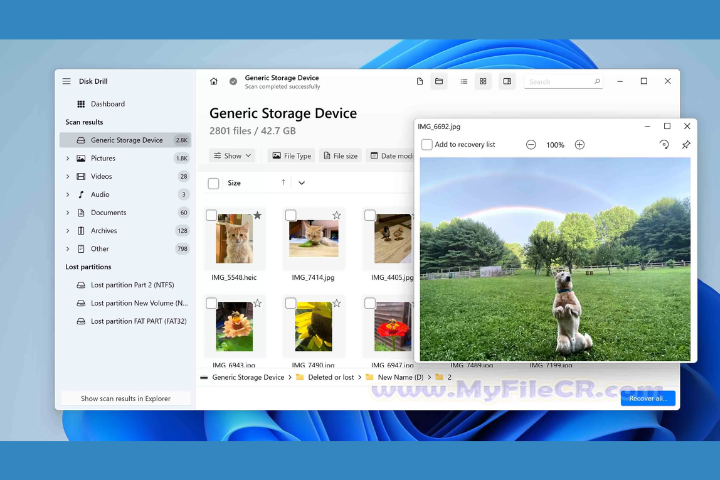This screenshot has height=480, width=720.
Task: Open the hamburger menu beside Disk Drill
Action: coord(67,81)
